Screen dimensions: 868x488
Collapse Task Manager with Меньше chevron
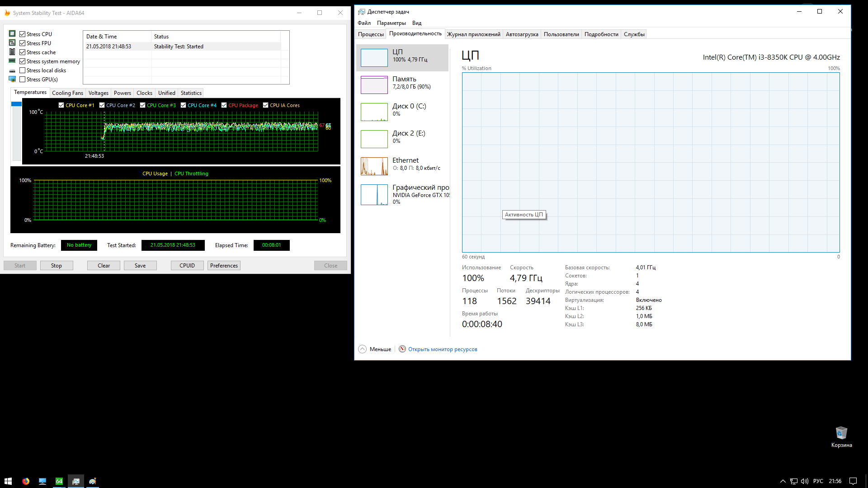tap(362, 349)
